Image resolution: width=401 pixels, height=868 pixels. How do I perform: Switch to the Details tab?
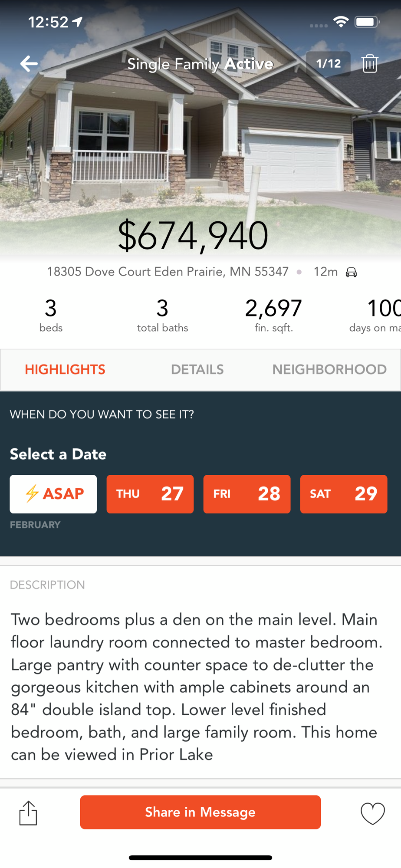click(x=197, y=369)
